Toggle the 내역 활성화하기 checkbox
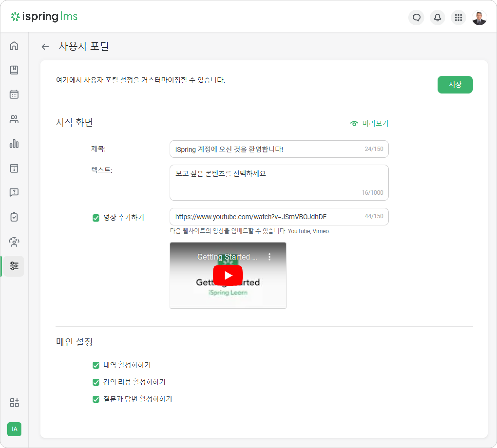 click(96, 365)
